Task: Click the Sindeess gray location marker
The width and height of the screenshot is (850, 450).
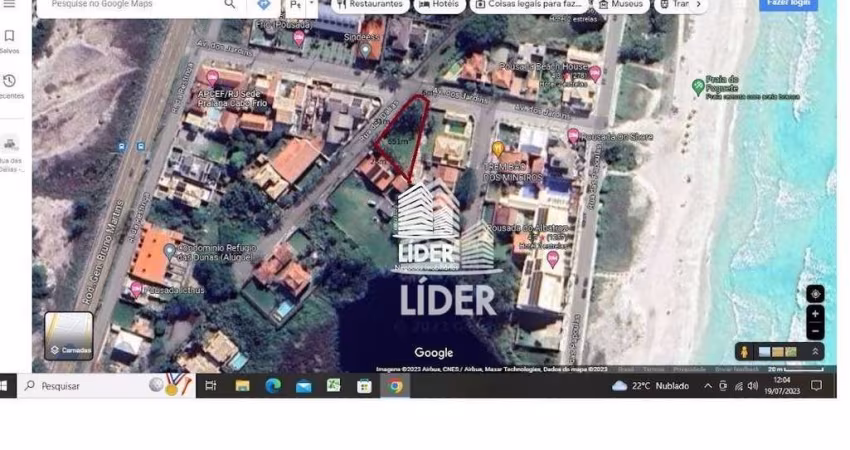Action: (x=366, y=50)
